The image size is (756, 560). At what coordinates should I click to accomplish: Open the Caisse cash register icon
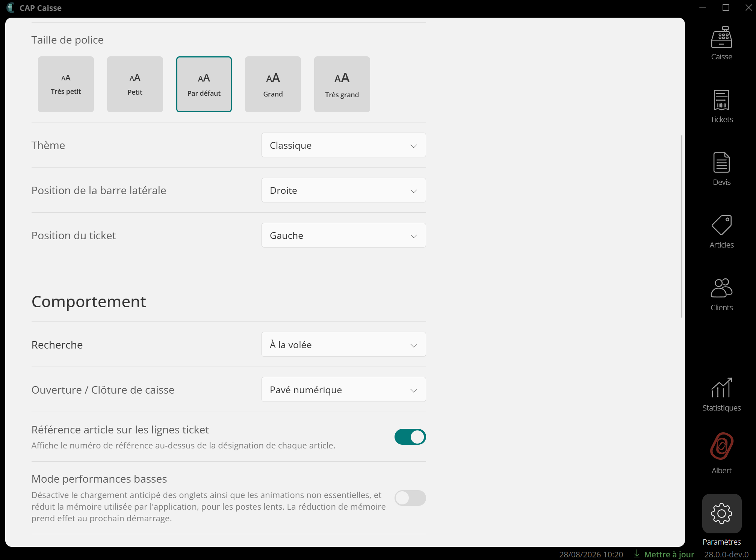click(x=721, y=38)
